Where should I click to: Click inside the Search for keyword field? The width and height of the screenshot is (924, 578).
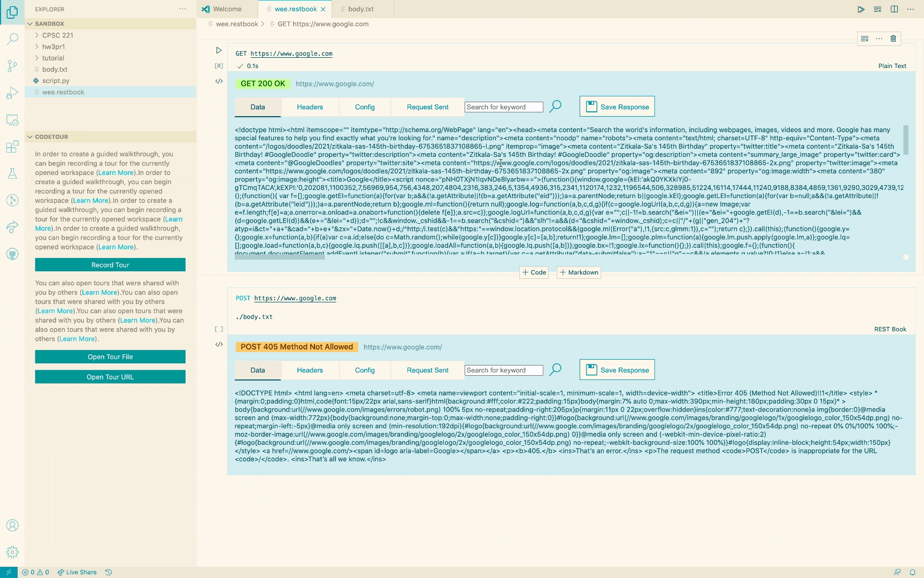coord(503,107)
